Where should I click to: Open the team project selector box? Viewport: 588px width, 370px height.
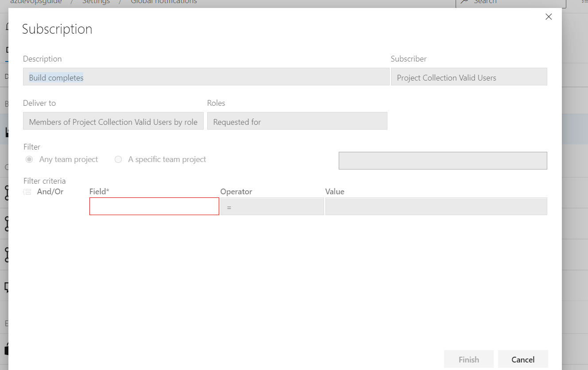click(443, 161)
